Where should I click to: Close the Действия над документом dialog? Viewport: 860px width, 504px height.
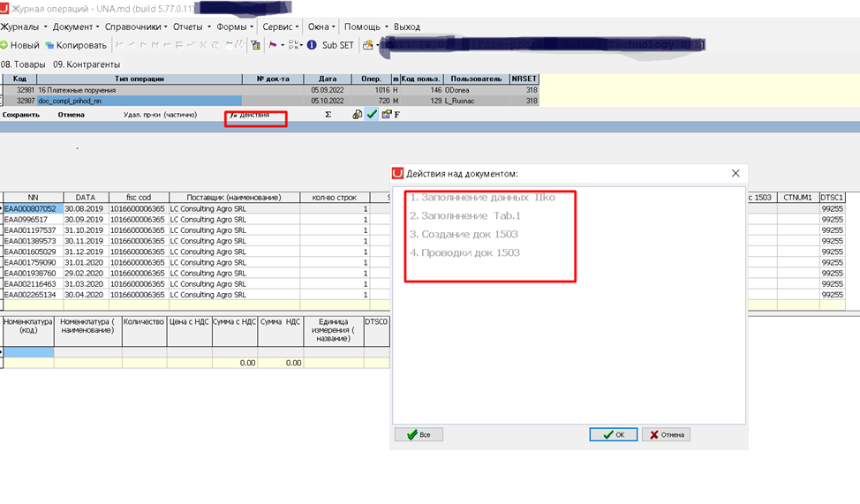pyautogui.click(x=736, y=173)
